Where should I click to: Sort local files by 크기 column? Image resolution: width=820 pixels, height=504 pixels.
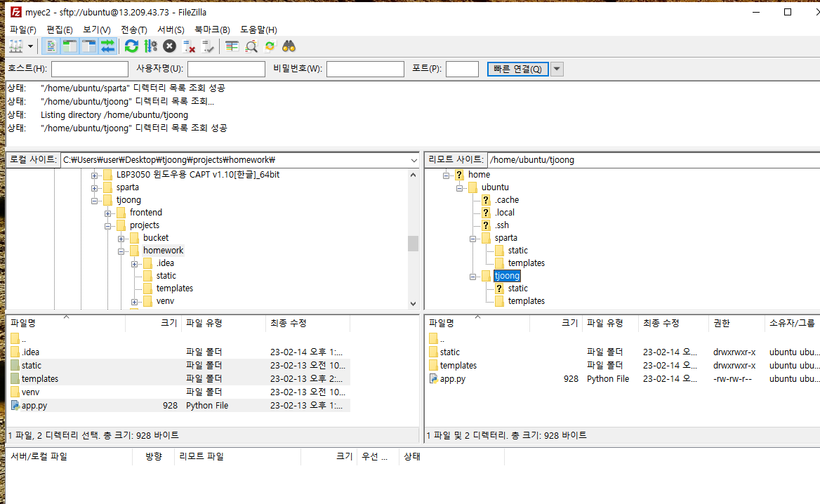(153, 323)
